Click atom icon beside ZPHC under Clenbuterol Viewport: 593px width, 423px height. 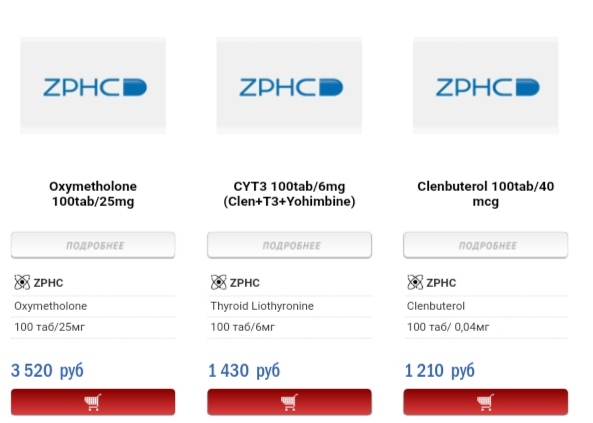tap(415, 282)
